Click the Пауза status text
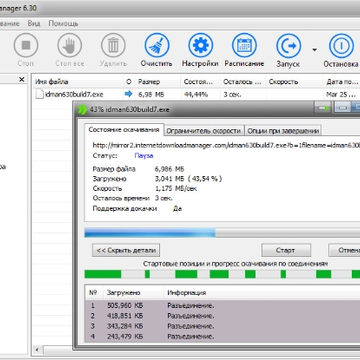Screen dimensions: 360x360 point(144,156)
